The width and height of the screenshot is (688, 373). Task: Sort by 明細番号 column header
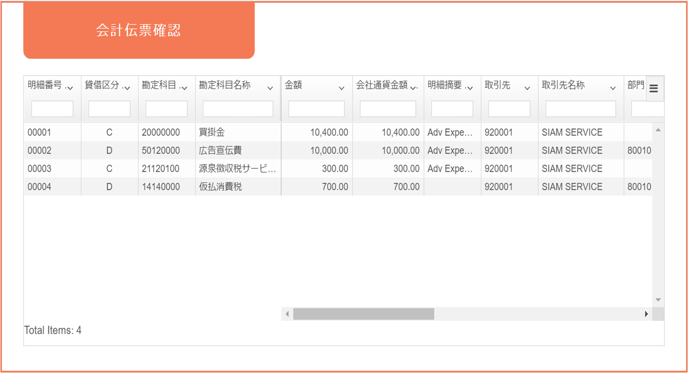pos(45,85)
